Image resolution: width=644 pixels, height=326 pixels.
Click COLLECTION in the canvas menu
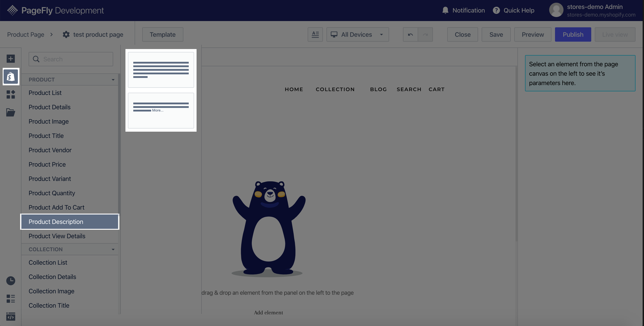[335, 89]
